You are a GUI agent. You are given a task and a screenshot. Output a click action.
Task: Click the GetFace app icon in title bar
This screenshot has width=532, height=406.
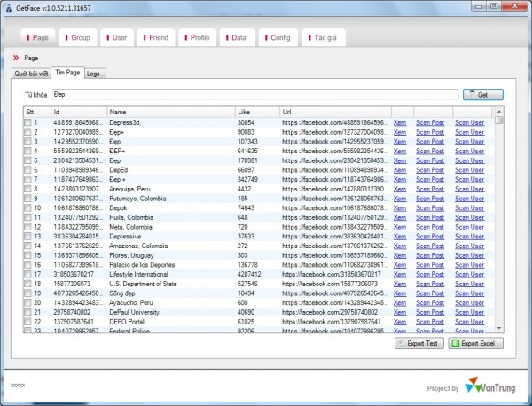pyautogui.click(x=10, y=7)
